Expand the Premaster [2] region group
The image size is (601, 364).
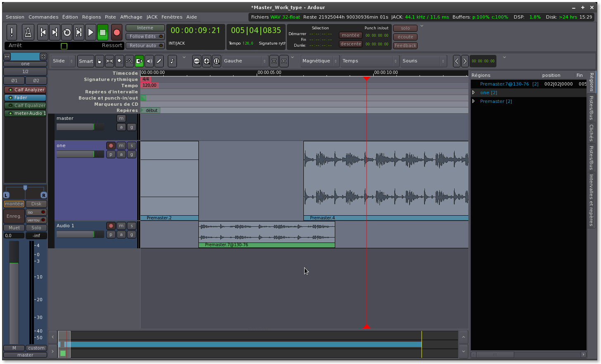[474, 101]
